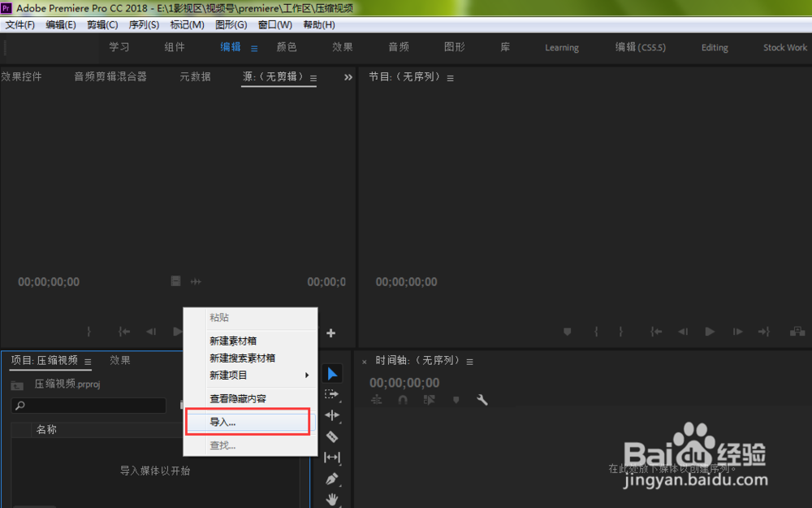The image size is (812, 508).
Task: Click Mark In in program monitor
Action: [x=596, y=332]
